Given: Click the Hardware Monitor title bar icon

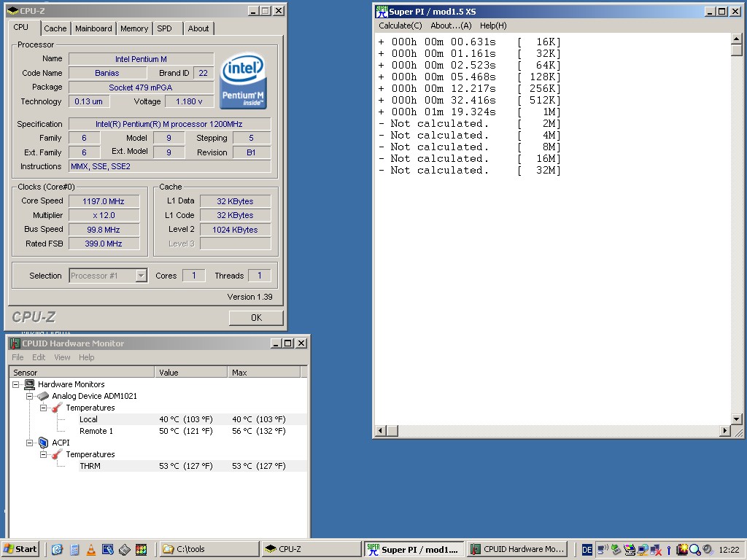Looking at the screenshot, I should pos(15,343).
